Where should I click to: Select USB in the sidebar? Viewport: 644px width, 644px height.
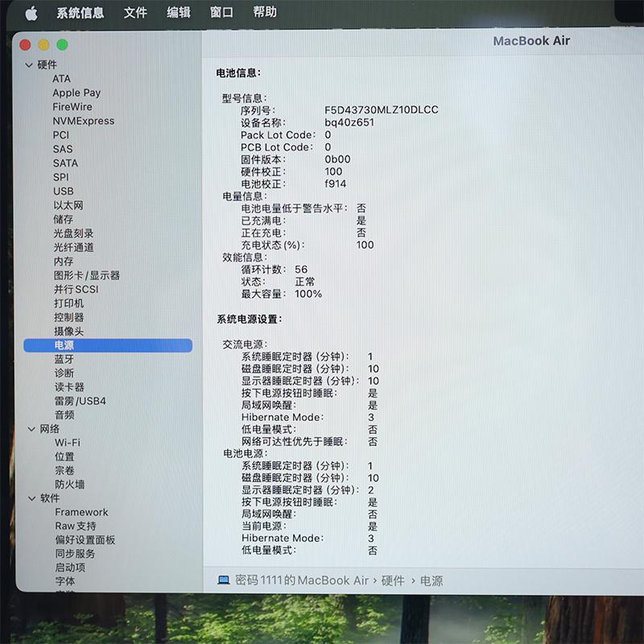pyautogui.click(x=64, y=192)
